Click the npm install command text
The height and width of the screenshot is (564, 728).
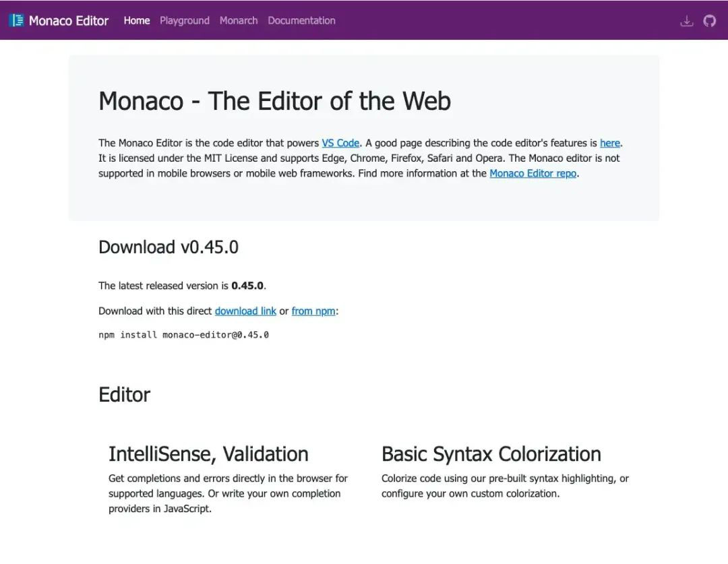coord(183,334)
